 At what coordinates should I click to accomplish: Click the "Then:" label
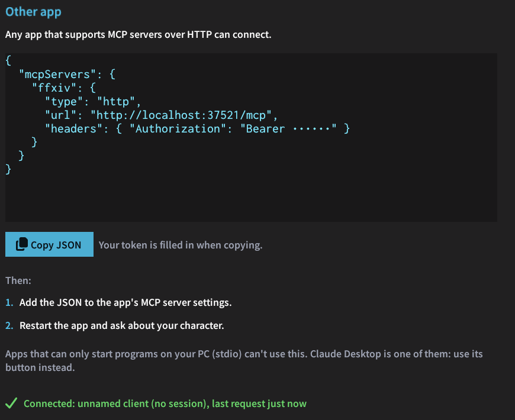[x=18, y=280]
